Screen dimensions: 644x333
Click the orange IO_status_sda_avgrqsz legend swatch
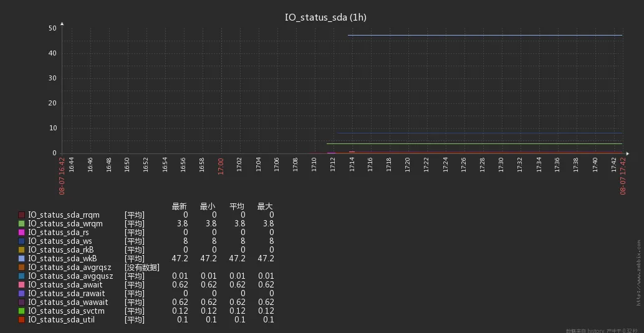click(x=21, y=268)
